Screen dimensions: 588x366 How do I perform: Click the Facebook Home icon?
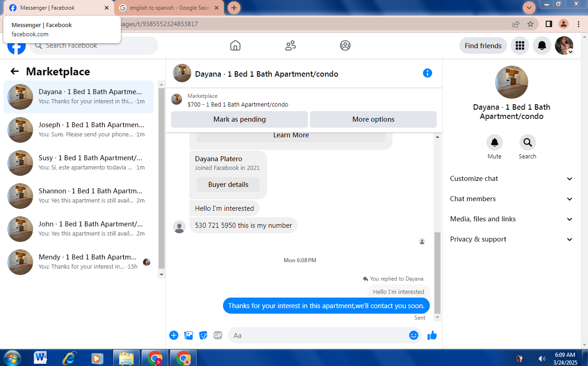235,45
